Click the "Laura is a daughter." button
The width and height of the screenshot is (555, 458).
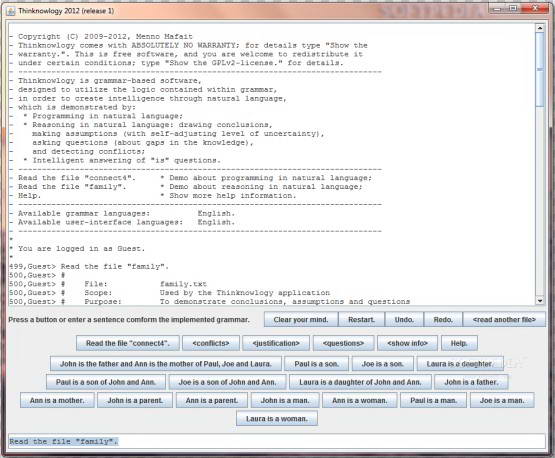460,364
